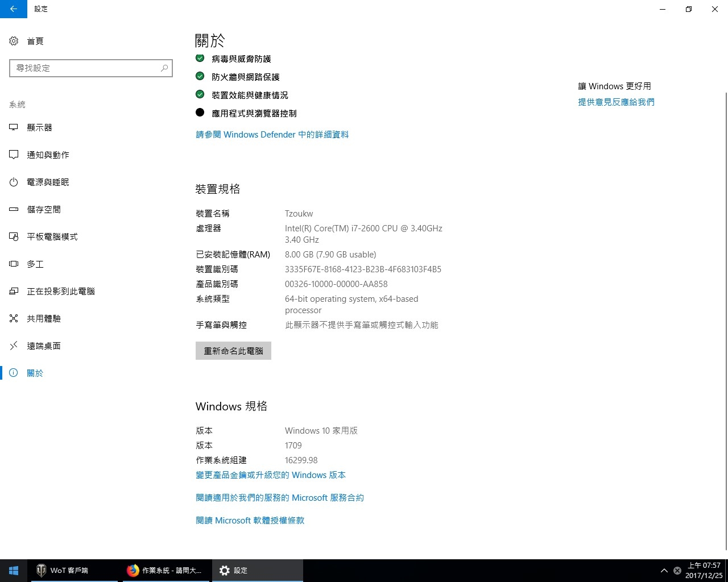Click the Settings page vertical scrollbar
The image size is (728, 582).
725,321
